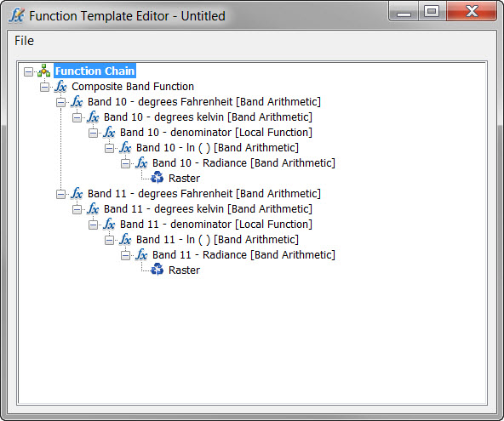Image resolution: width=504 pixels, height=421 pixels.
Task: Click the fx icon for Band 11 ln ( )
Action: [125, 240]
